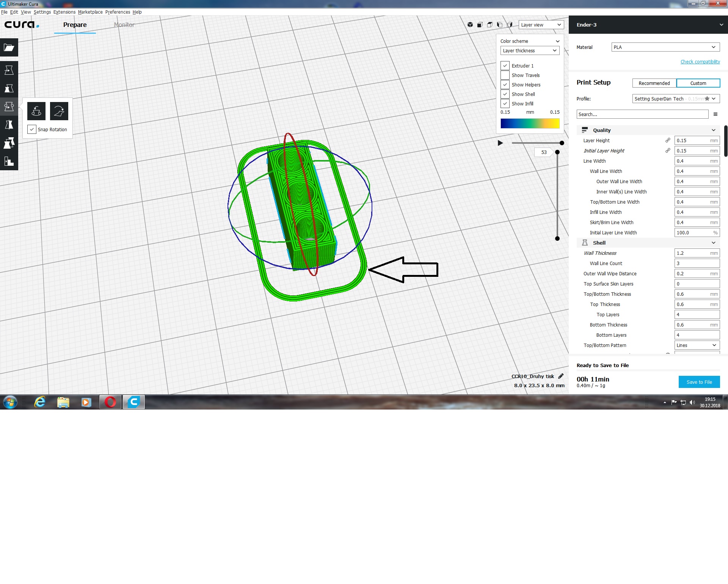Screen dimensions: 728x584
Task: Select the Move tool in left toolbar
Action: (x=9, y=70)
